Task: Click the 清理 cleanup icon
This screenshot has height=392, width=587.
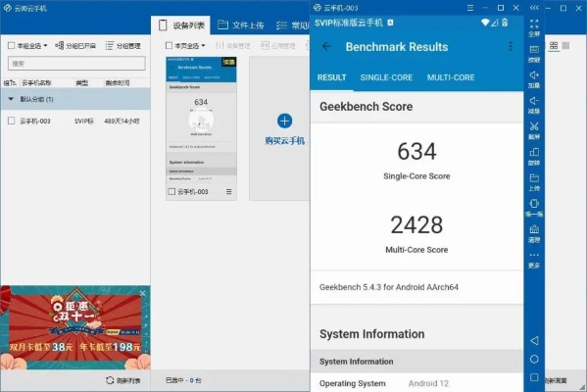Action: pyautogui.click(x=534, y=229)
